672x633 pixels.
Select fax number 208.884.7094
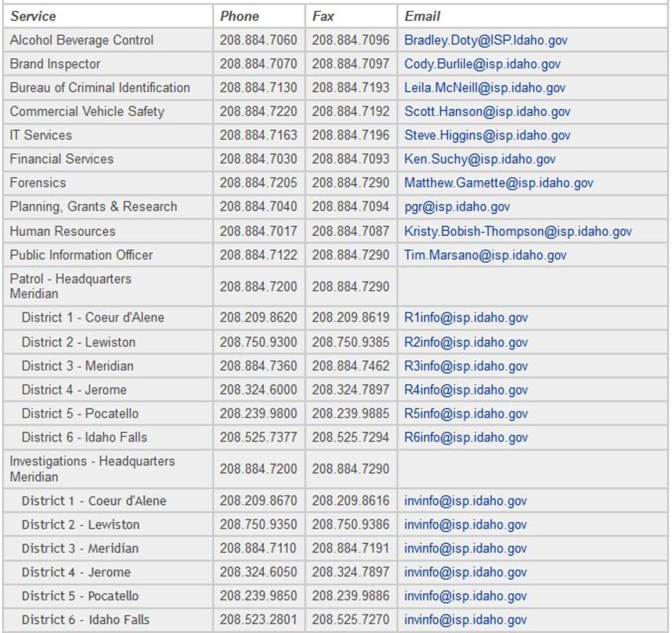tap(350, 207)
